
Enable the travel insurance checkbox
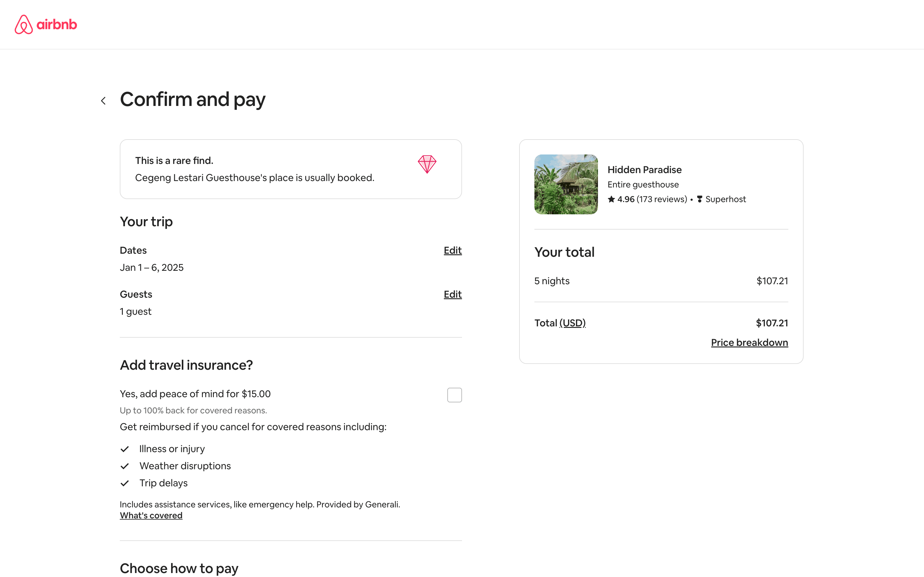[454, 395]
